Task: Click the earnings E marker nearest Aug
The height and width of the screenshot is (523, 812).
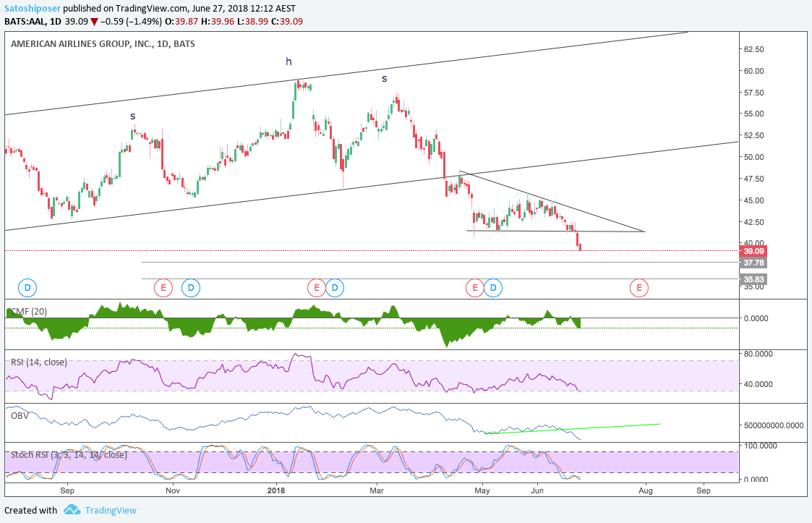Action: (x=639, y=288)
